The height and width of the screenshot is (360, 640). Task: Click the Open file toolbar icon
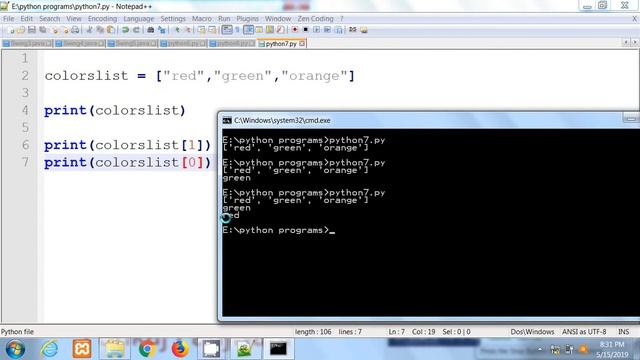click(21, 30)
